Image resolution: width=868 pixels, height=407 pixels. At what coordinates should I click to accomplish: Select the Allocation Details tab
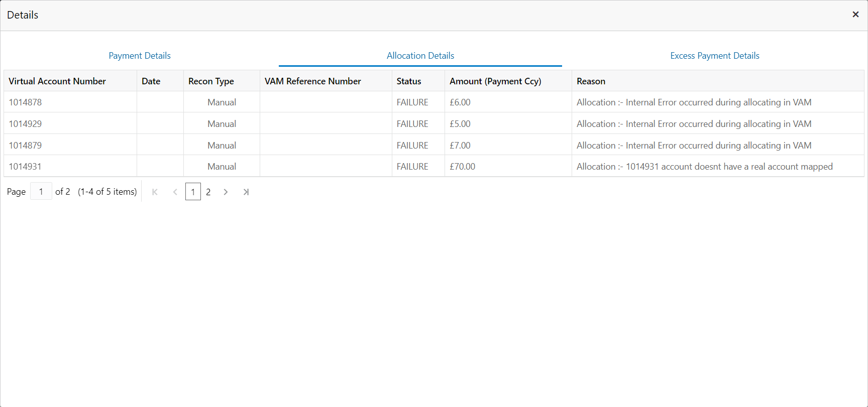coord(420,56)
